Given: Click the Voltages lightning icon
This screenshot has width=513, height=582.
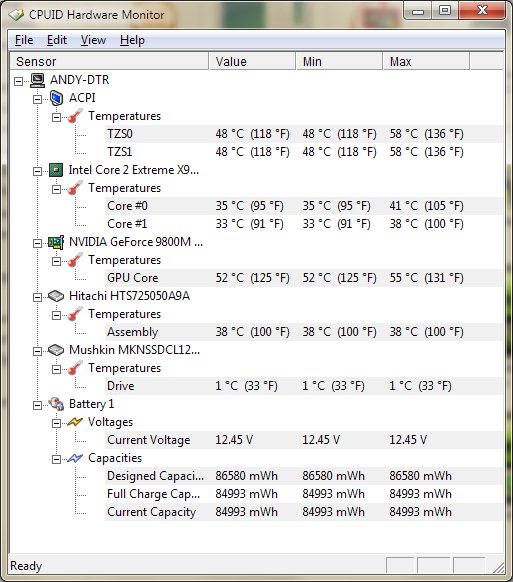Looking at the screenshot, I should click(75, 422).
